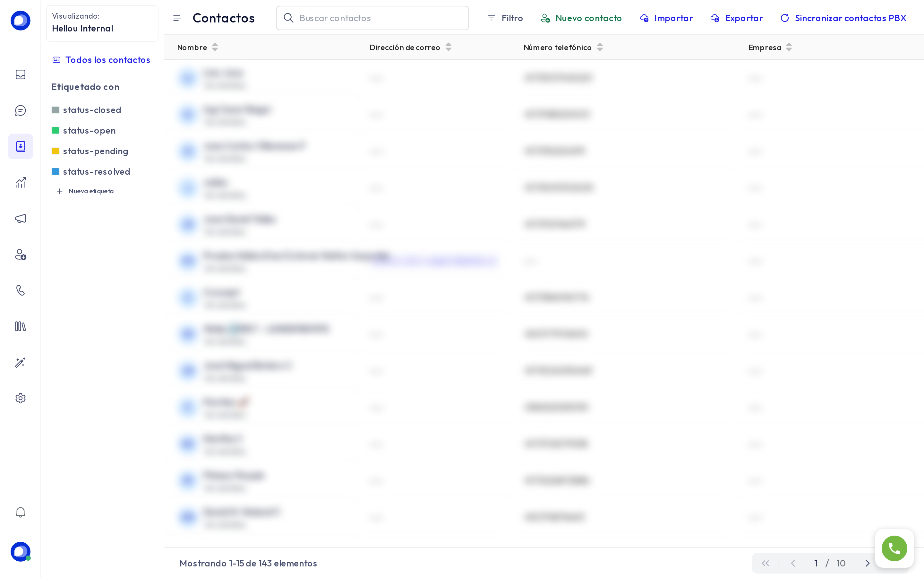Click the user avatar at sidebar bottom
The height and width of the screenshot is (578, 924).
pos(20,552)
